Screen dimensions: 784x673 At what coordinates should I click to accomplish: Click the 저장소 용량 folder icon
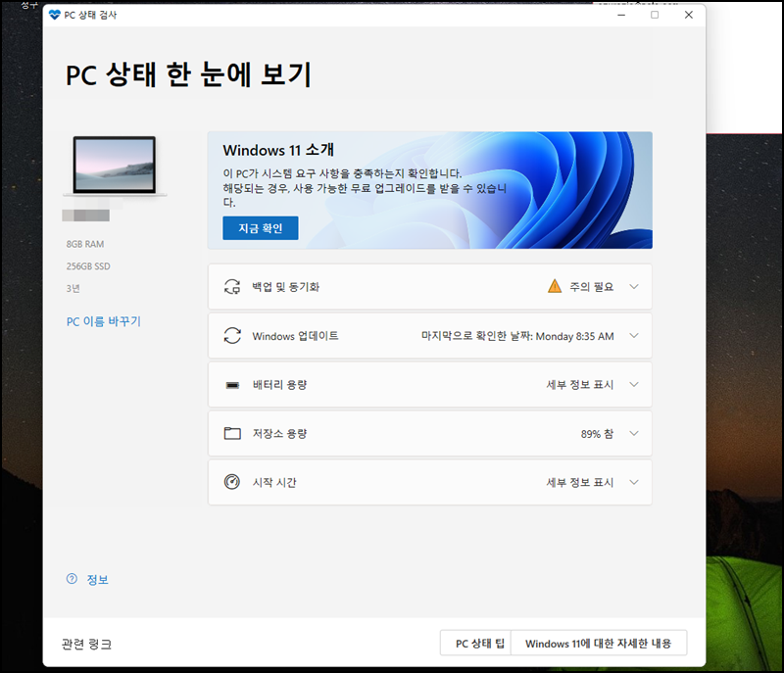(232, 433)
